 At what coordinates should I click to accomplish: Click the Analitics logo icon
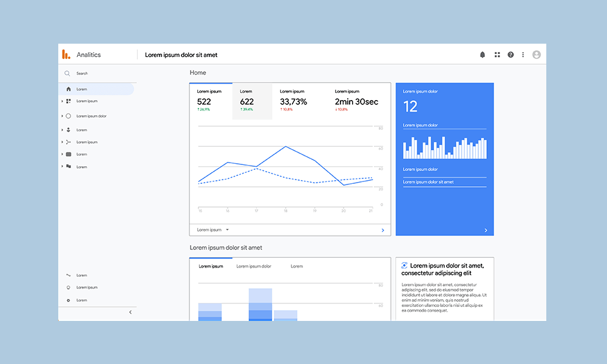coord(66,54)
